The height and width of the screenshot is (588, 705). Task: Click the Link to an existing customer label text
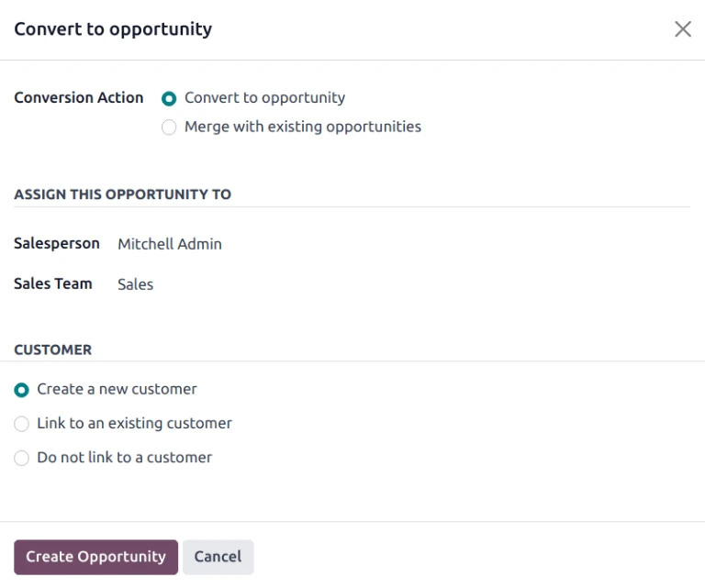pos(134,423)
